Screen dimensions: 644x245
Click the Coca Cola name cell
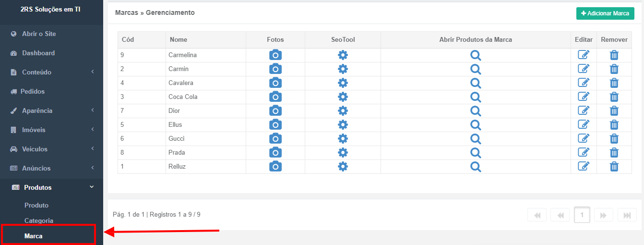click(x=206, y=97)
